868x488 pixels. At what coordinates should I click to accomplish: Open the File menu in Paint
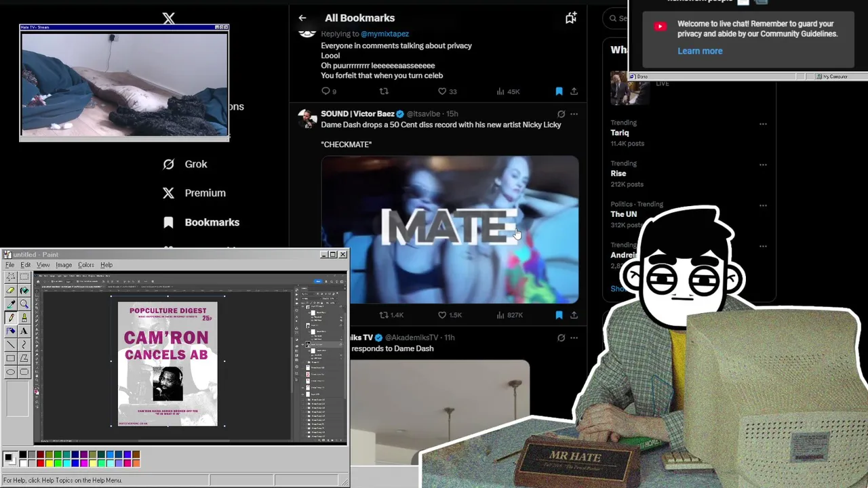(x=9, y=265)
